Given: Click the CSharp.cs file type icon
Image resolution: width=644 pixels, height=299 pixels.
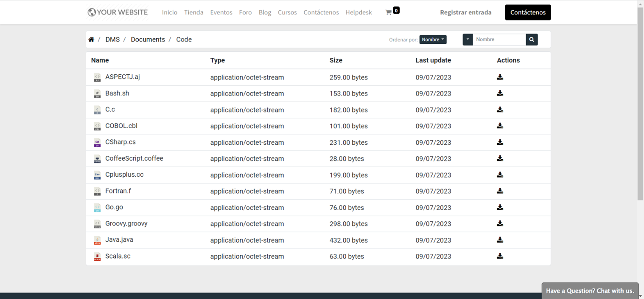Looking at the screenshot, I should pos(97,143).
